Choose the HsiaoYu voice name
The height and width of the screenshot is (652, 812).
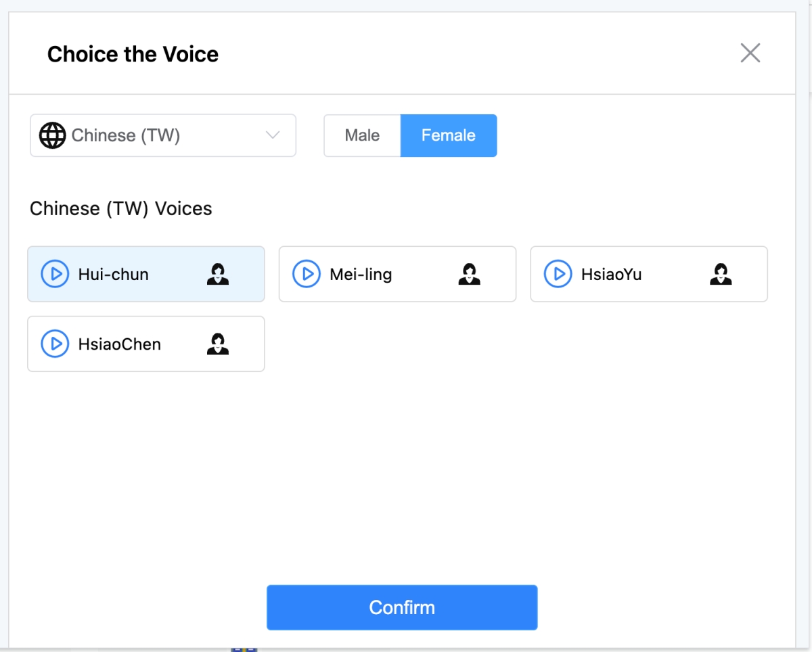click(611, 275)
